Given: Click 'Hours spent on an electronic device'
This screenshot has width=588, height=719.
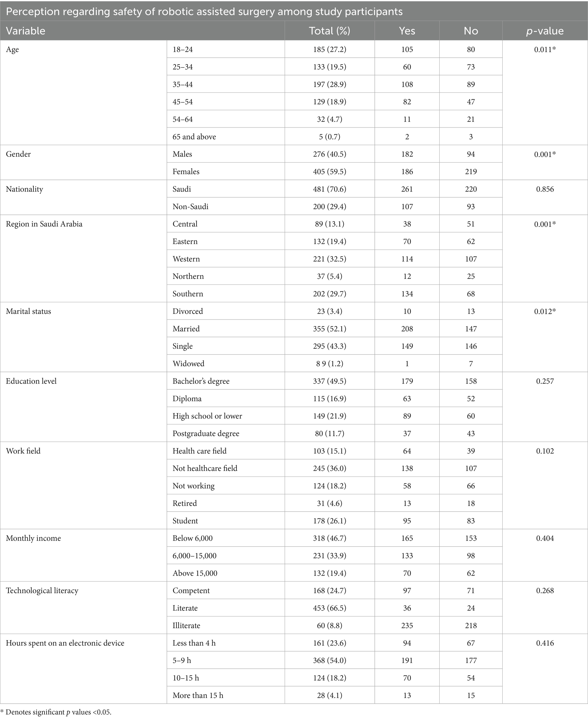Looking at the screenshot, I should click(x=65, y=643).
